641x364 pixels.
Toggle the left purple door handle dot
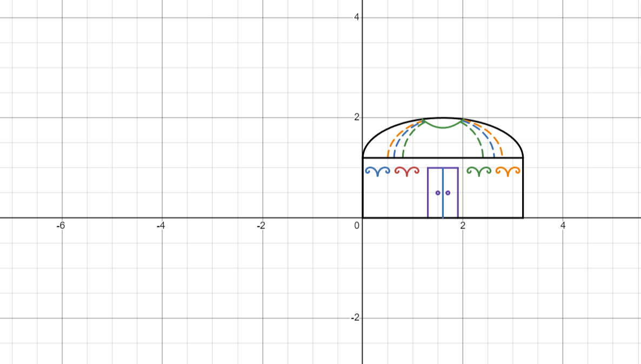[x=437, y=193]
